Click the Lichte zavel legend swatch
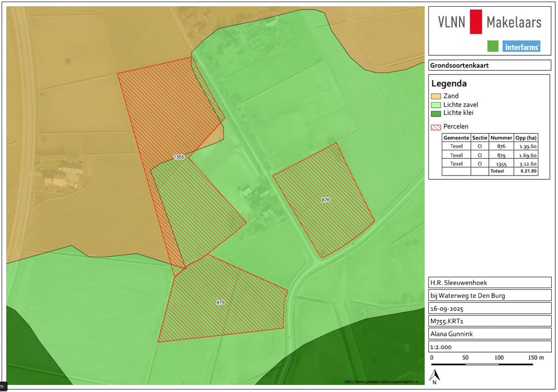558x392 pixels. point(436,105)
